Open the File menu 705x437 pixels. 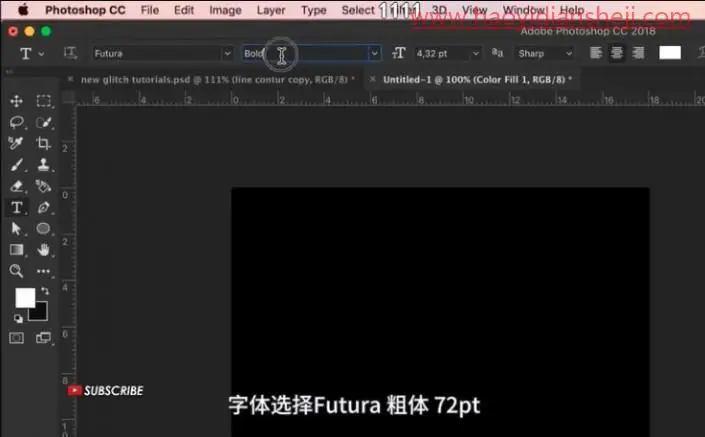(150, 10)
